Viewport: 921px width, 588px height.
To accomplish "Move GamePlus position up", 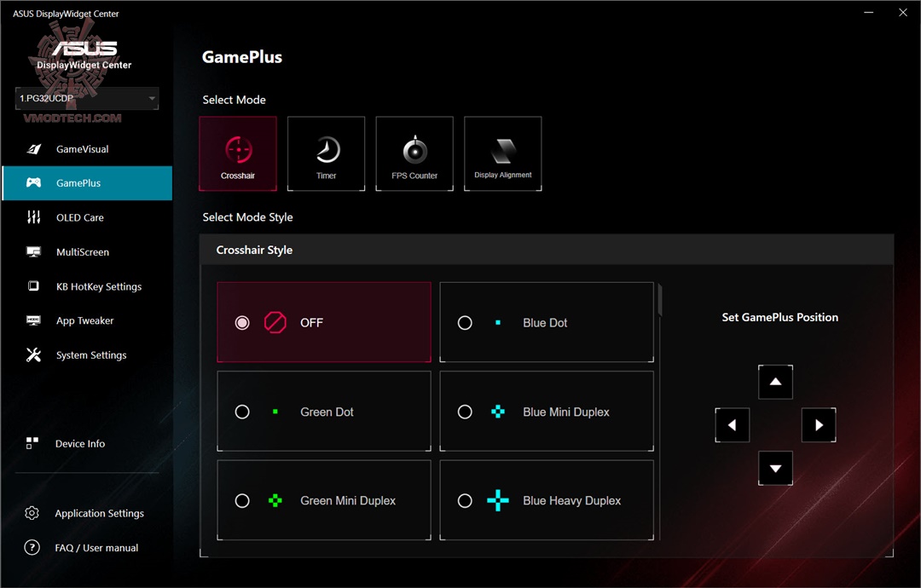I will [x=775, y=382].
